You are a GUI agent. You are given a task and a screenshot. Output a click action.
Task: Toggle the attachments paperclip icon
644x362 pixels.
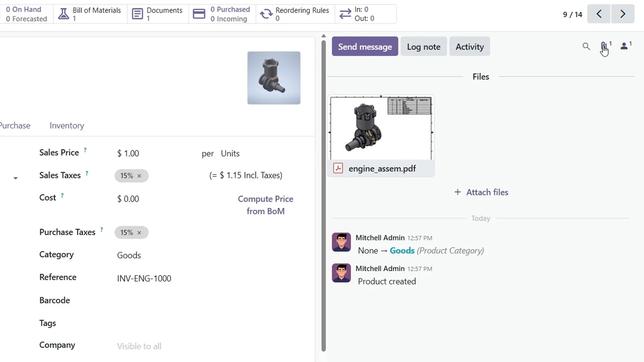[x=604, y=46]
